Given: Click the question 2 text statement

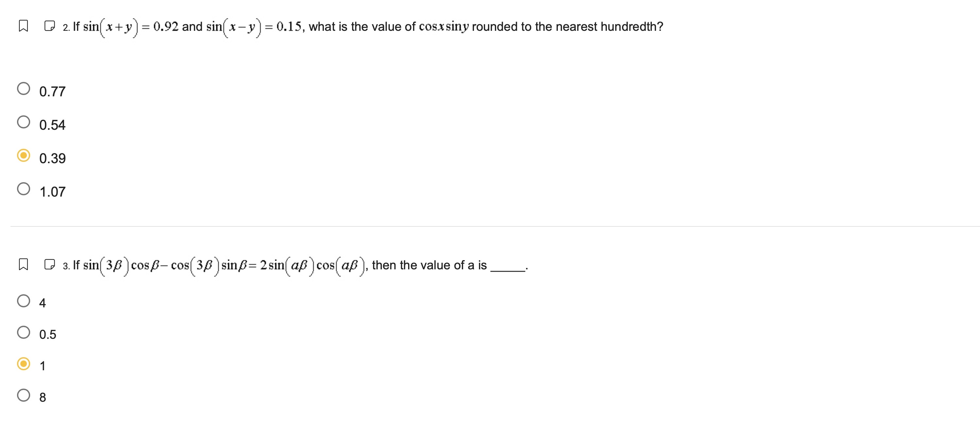Looking at the screenshot, I should 361,26.
